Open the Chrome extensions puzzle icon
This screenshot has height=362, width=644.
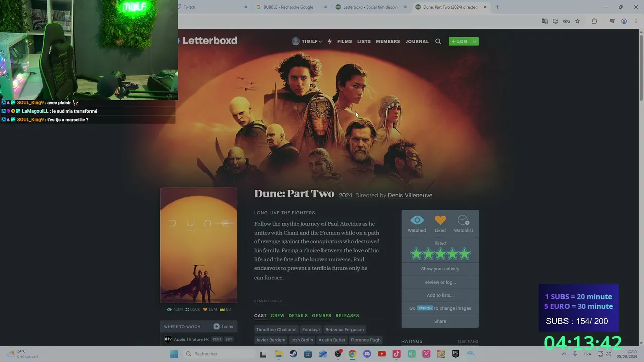coord(594,21)
